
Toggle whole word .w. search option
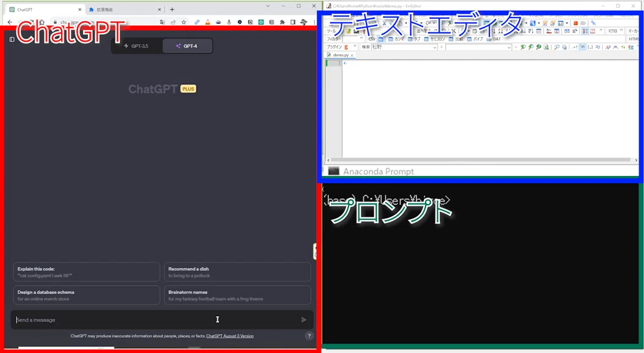click(615, 47)
